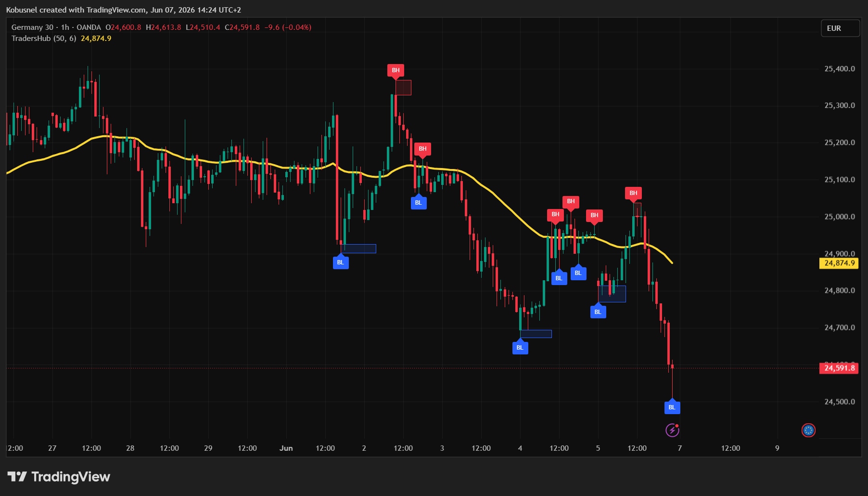Click the 24,500.0 price scale label
The height and width of the screenshot is (496, 868).
840,402
